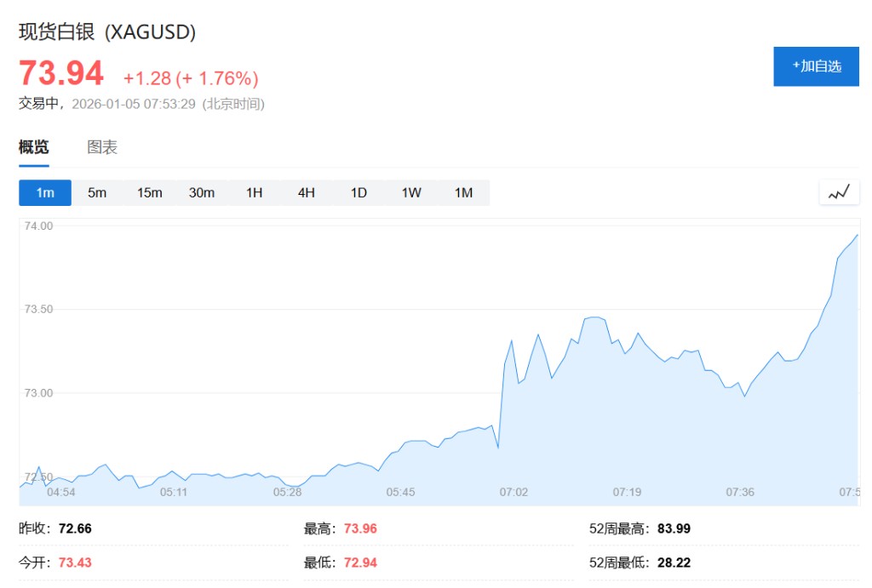
Task: Click the 05:28 time axis label
Action: (287, 492)
